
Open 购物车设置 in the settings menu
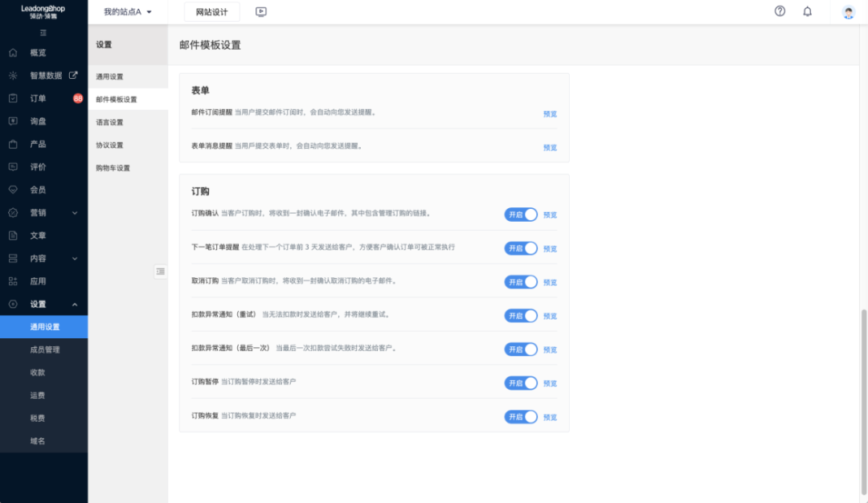coord(113,168)
